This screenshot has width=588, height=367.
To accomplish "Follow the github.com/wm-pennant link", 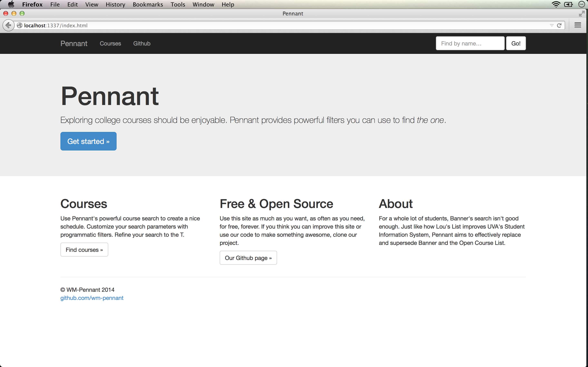I will click(92, 298).
